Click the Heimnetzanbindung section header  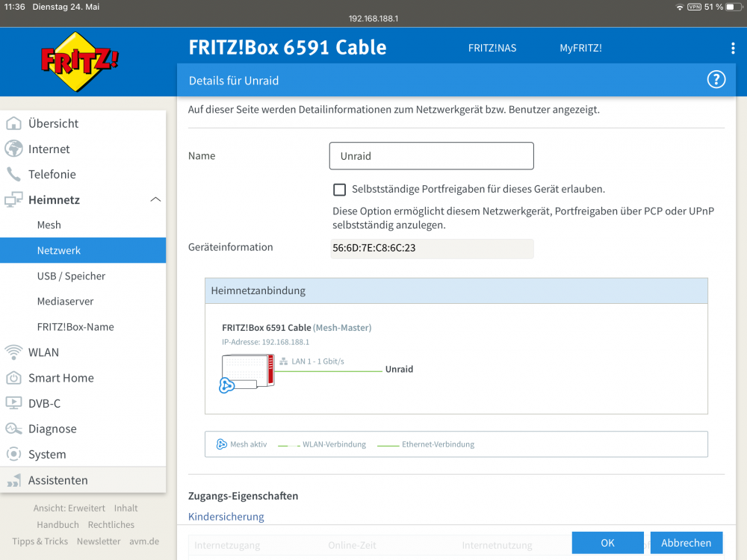[x=456, y=290]
